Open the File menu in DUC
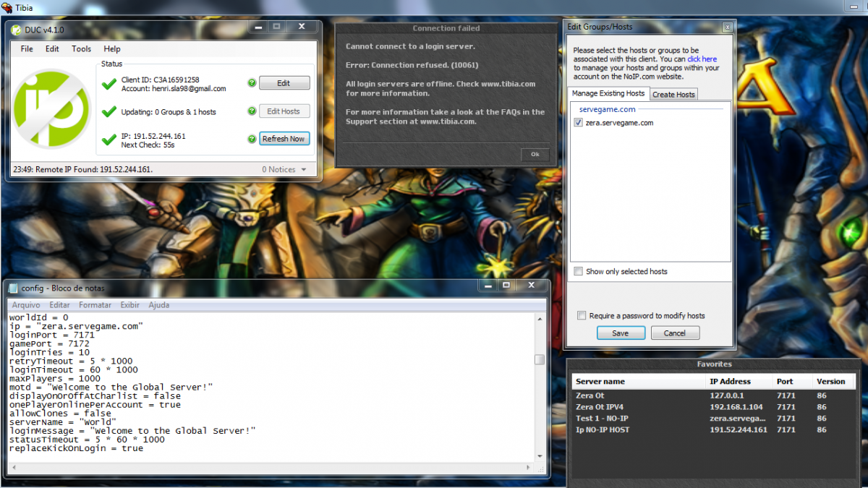This screenshot has height=488, width=868. click(x=27, y=49)
